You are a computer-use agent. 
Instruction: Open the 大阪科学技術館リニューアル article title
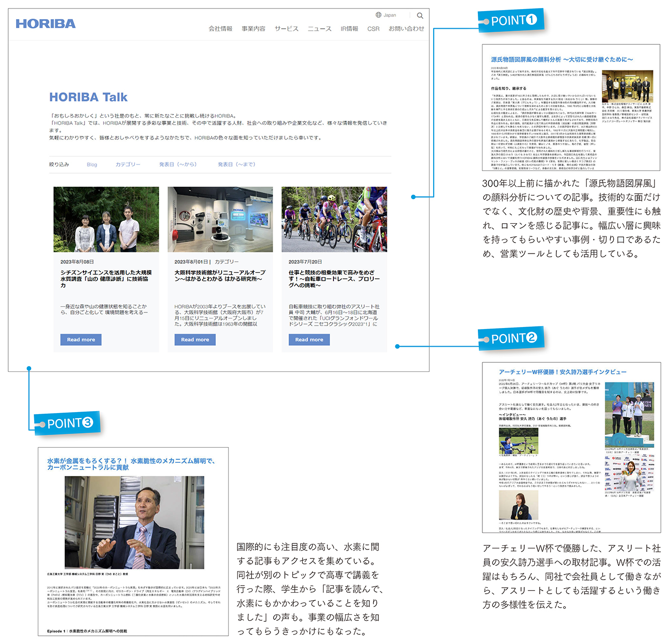(x=220, y=276)
